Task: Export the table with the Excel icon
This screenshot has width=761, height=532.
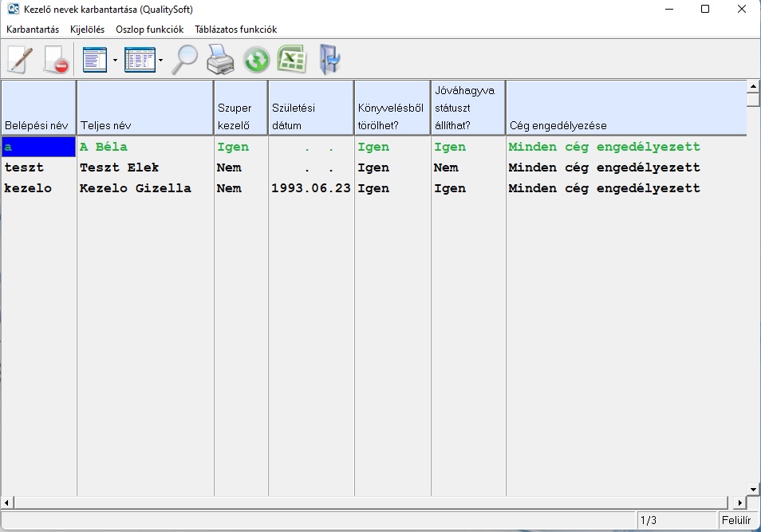Action: [292, 60]
